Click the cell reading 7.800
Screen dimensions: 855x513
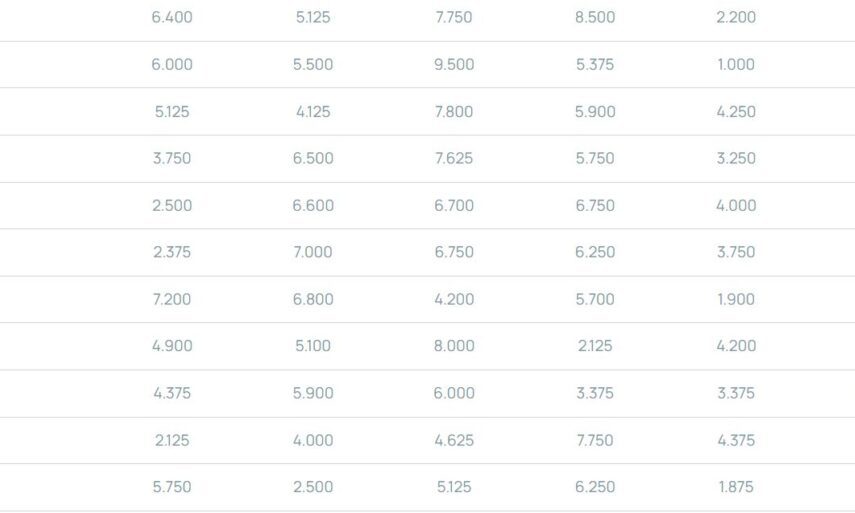click(454, 111)
